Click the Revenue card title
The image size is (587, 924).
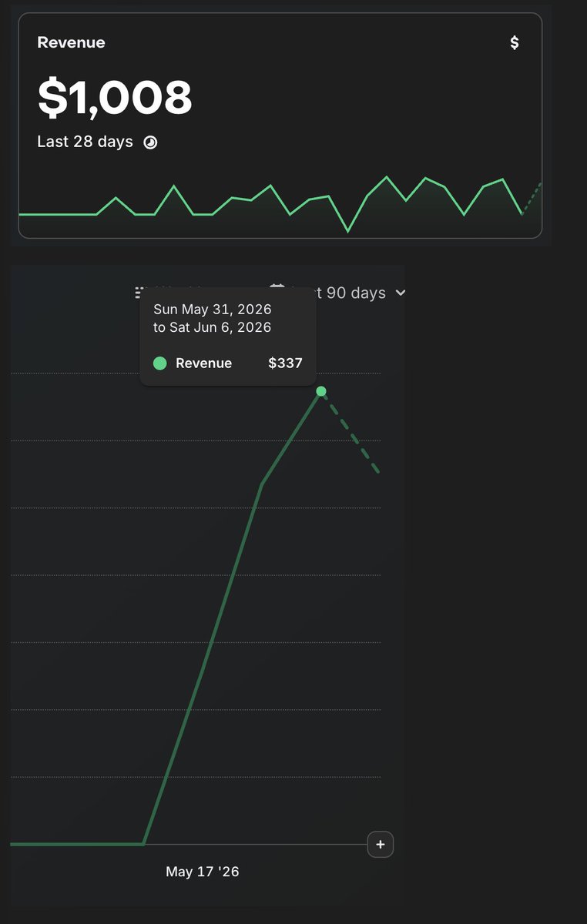71,42
